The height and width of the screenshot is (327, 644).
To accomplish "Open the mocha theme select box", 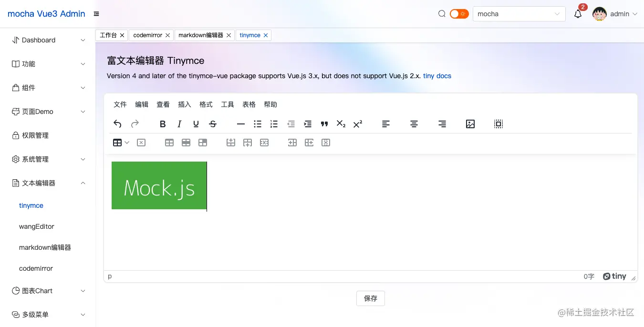I will [x=519, y=14].
